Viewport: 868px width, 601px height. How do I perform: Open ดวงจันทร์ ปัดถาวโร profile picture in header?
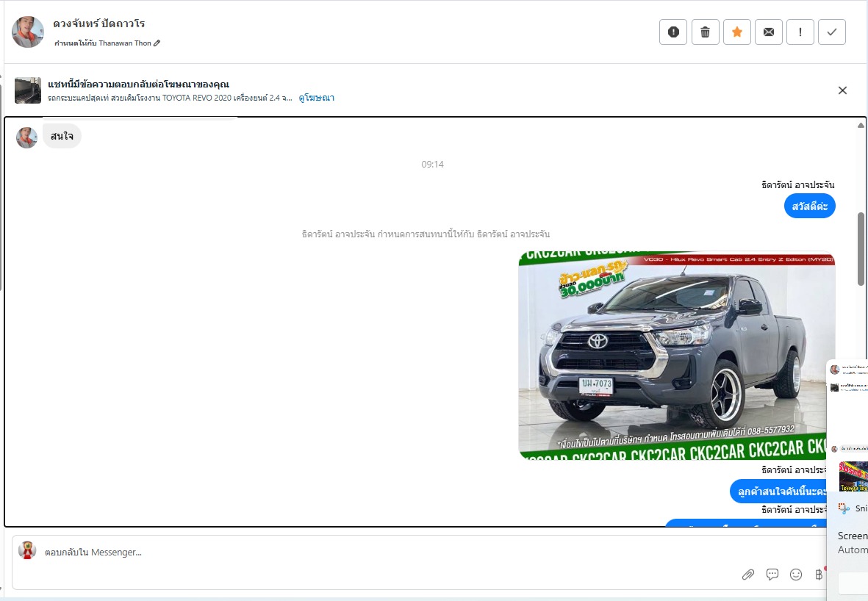coord(28,32)
